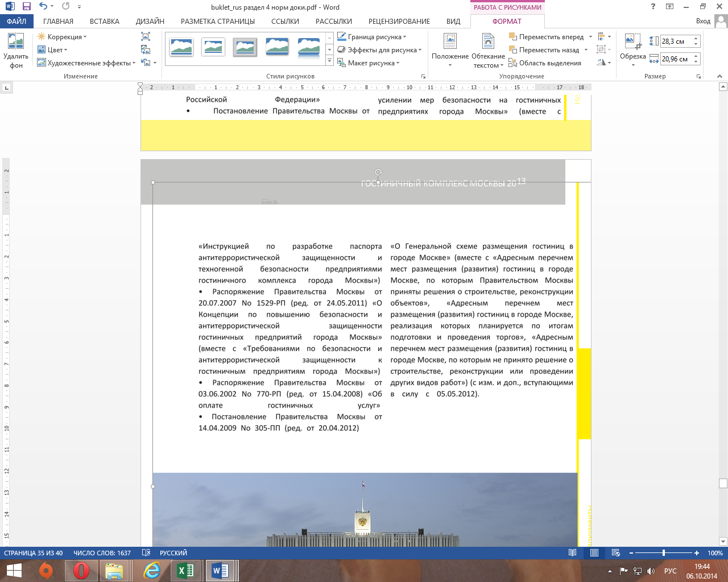The height and width of the screenshot is (582, 728).
Task: Click Переместить вперед button
Action: point(550,37)
